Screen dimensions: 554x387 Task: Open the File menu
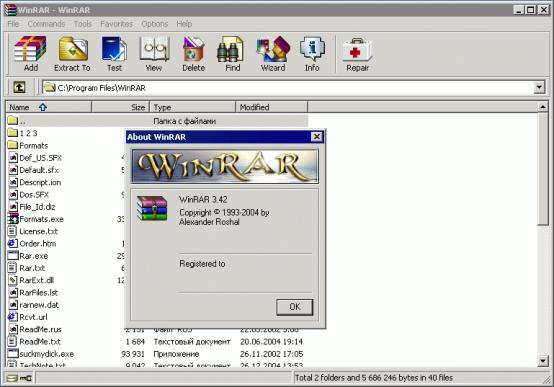coord(13,24)
